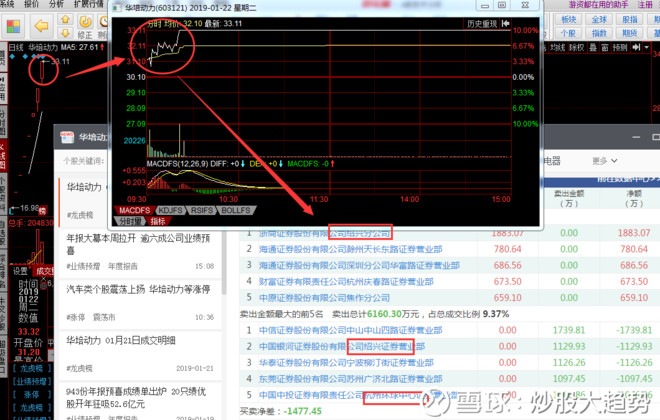Select the 指标 tab
This screenshot has width=660, height=420.
tap(158, 221)
